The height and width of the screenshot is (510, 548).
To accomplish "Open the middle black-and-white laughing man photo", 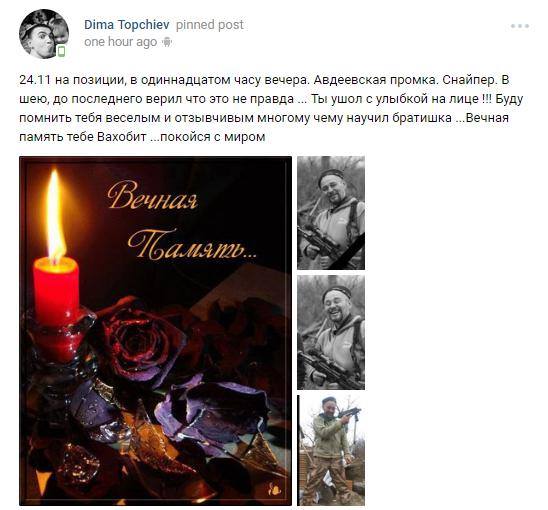I will [331, 332].
